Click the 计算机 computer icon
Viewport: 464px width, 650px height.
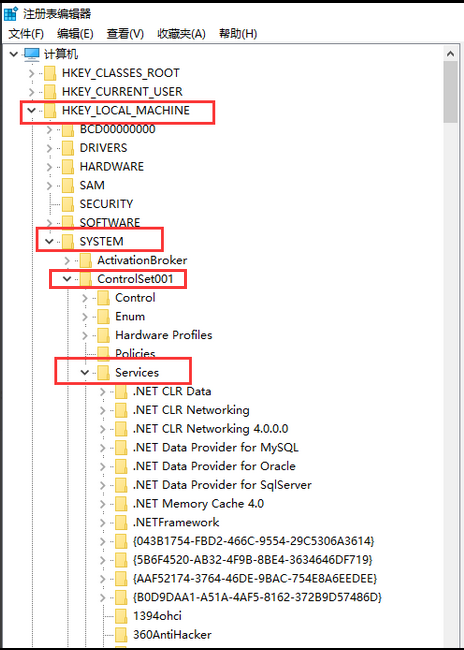[32, 54]
